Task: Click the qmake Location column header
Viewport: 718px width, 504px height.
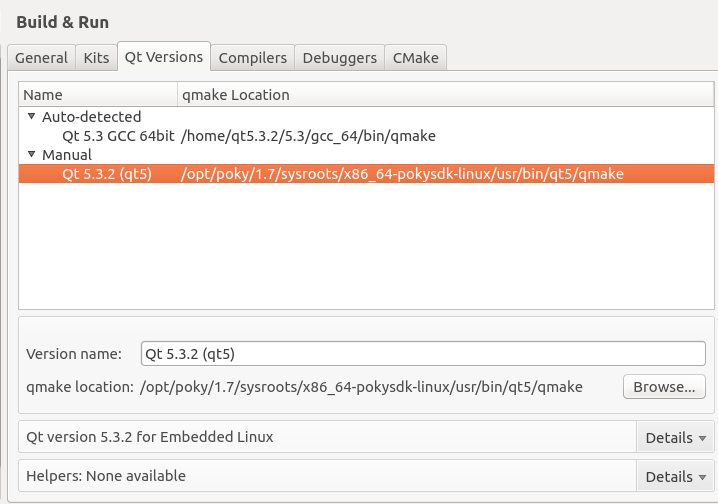Action: pos(446,95)
